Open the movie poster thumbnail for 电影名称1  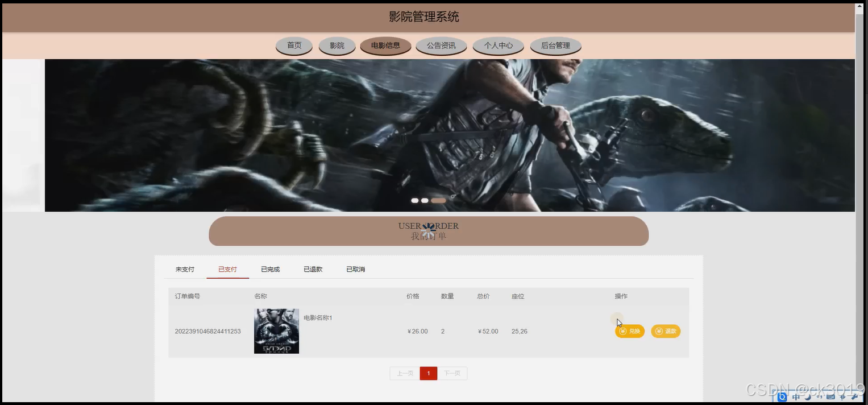coord(276,331)
